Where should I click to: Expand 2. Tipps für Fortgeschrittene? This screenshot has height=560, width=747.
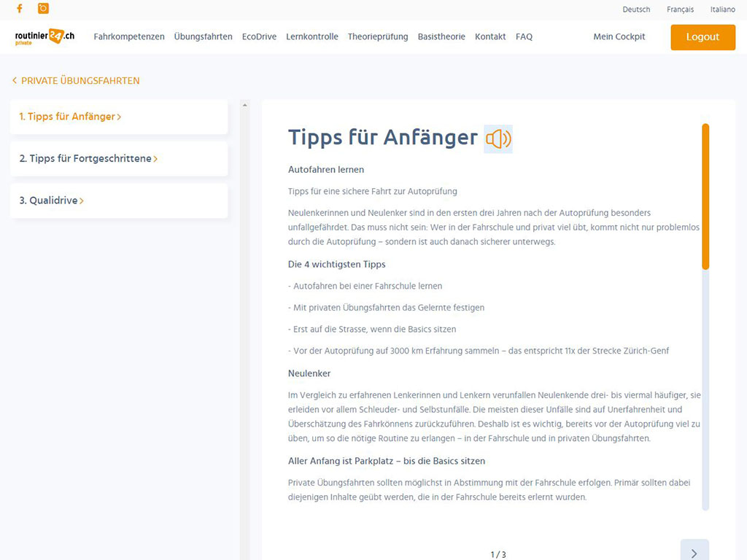pyautogui.click(x=88, y=159)
